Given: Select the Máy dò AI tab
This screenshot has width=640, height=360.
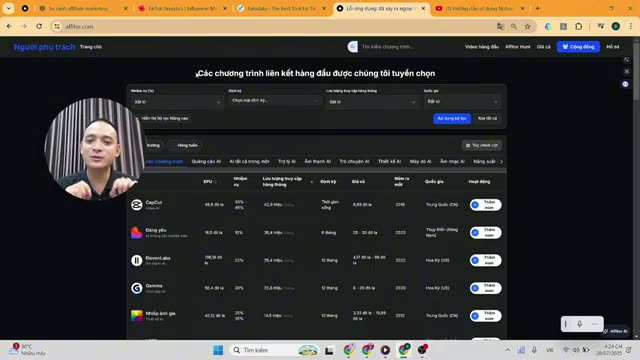Looking at the screenshot, I should click(420, 162).
